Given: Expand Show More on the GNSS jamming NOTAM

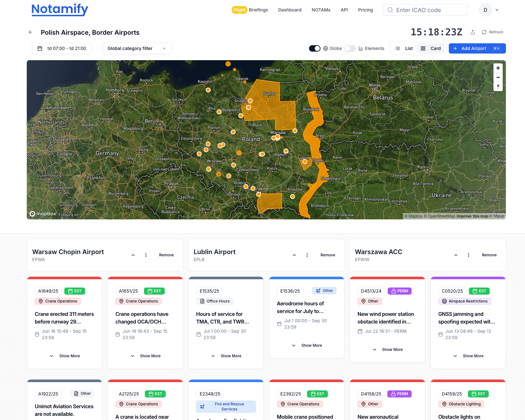Looking at the screenshot, I should coord(469,356).
